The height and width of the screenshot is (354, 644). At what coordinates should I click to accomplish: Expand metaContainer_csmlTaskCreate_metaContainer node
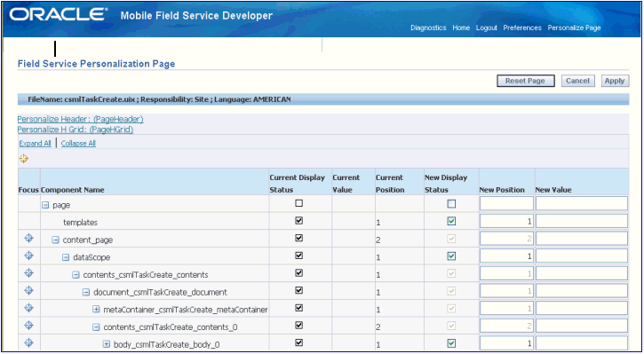click(x=96, y=310)
